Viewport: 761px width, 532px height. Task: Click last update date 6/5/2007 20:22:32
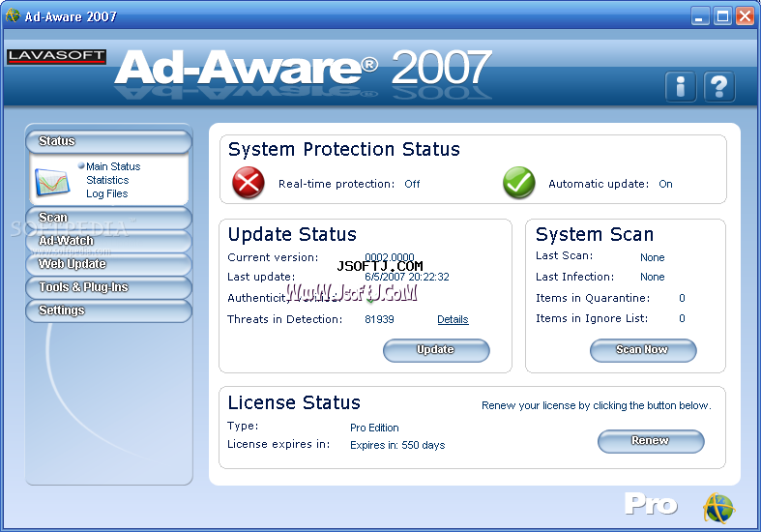(x=407, y=277)
